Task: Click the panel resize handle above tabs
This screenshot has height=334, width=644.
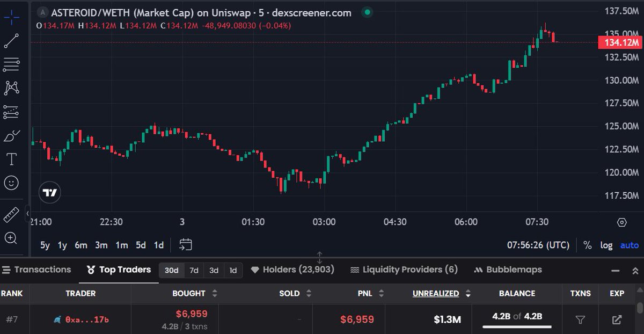Action: (320, 257)
